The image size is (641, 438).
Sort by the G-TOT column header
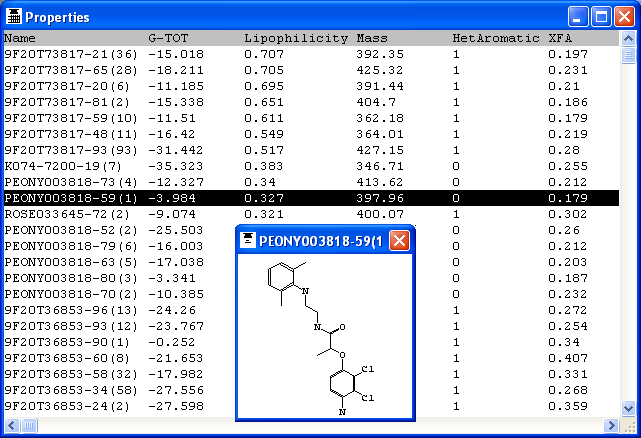click(x=166, y=38)
